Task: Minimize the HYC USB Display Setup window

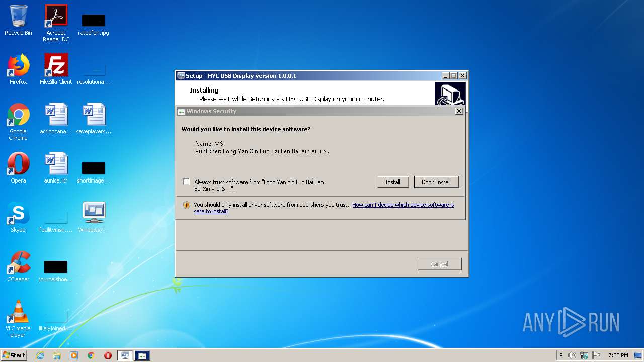Action: 445,76
